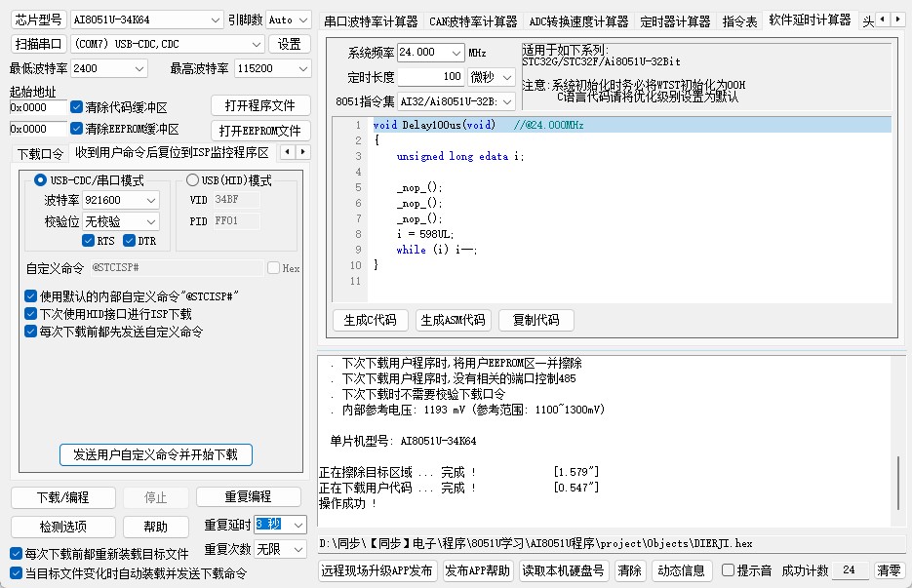The height and width of the screenshot is (588, 912).
Task: Click the 定时长度 value field showing 100
Action: 431,77
